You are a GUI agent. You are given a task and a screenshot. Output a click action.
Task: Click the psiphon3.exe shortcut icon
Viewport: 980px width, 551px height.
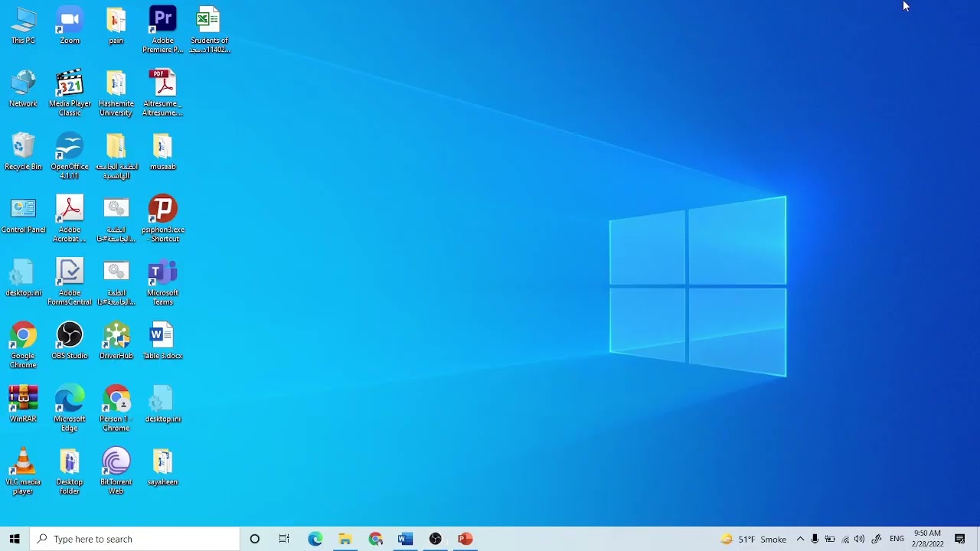point(163,219)
